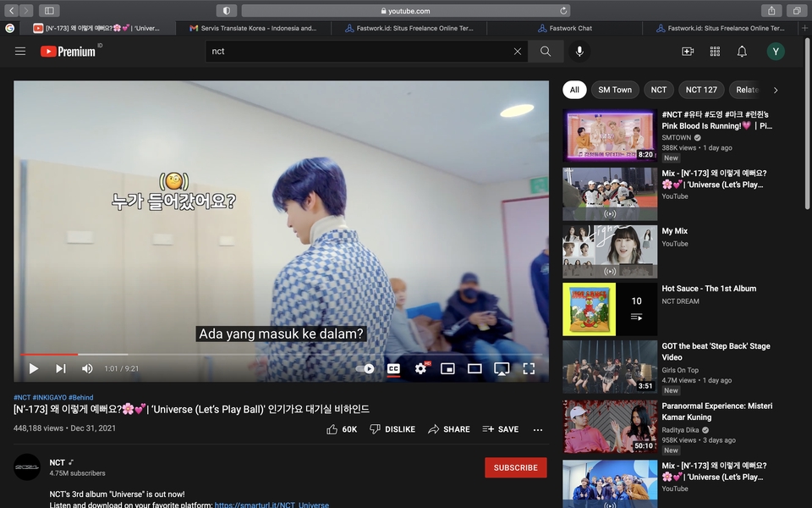Toggle theater mode in the player
Image resolution: width=812 pixels, height=508 pixels.
pyautogui.click(x=475, y=368)
